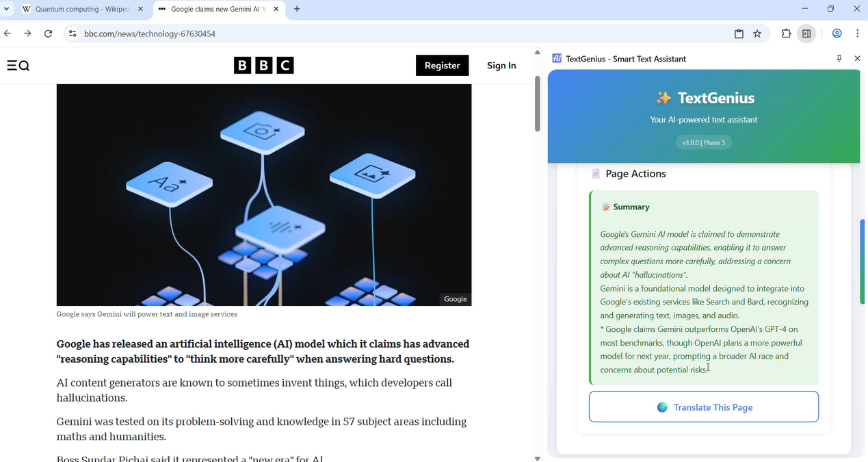Click the page scrollbar down arrow
Screen dimensions: 868x462
pyautogui.click(x=538, y=458)
